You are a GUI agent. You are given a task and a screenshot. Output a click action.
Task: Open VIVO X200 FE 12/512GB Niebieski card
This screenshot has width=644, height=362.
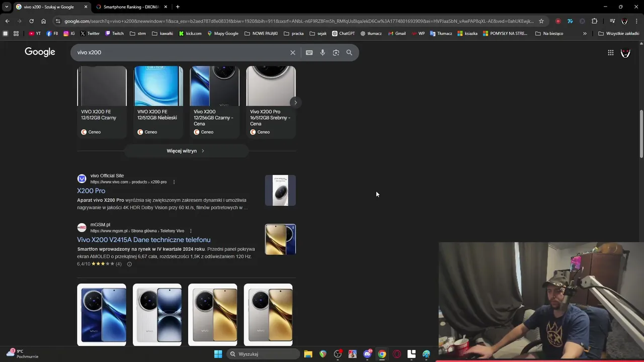[158, 102]
